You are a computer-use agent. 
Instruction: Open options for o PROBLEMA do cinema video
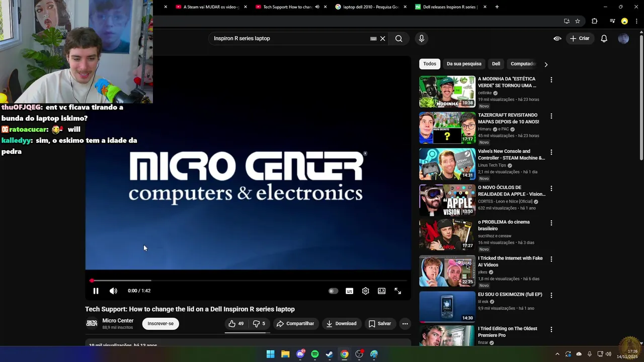(551, 223)
